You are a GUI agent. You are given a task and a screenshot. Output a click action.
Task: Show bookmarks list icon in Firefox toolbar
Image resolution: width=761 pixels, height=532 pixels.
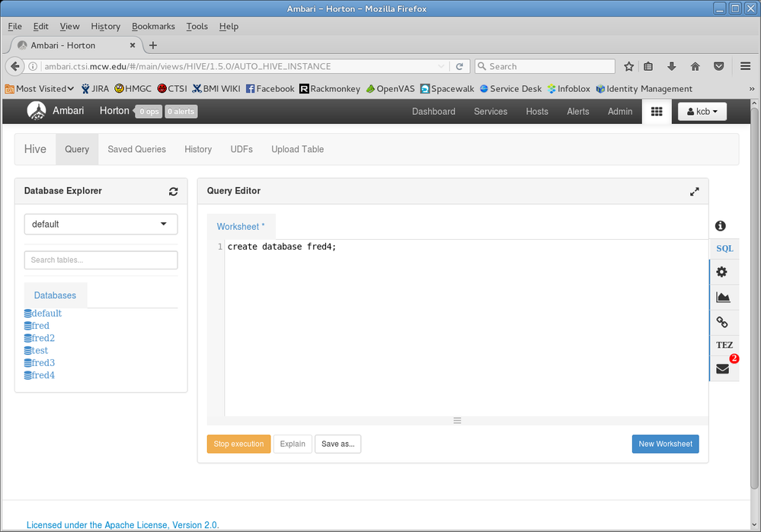click(648, 66)
